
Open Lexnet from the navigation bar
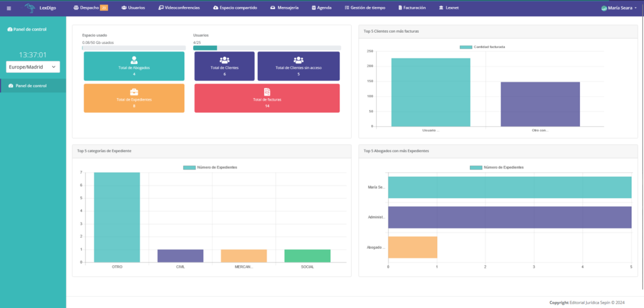(x=448, y=8)
